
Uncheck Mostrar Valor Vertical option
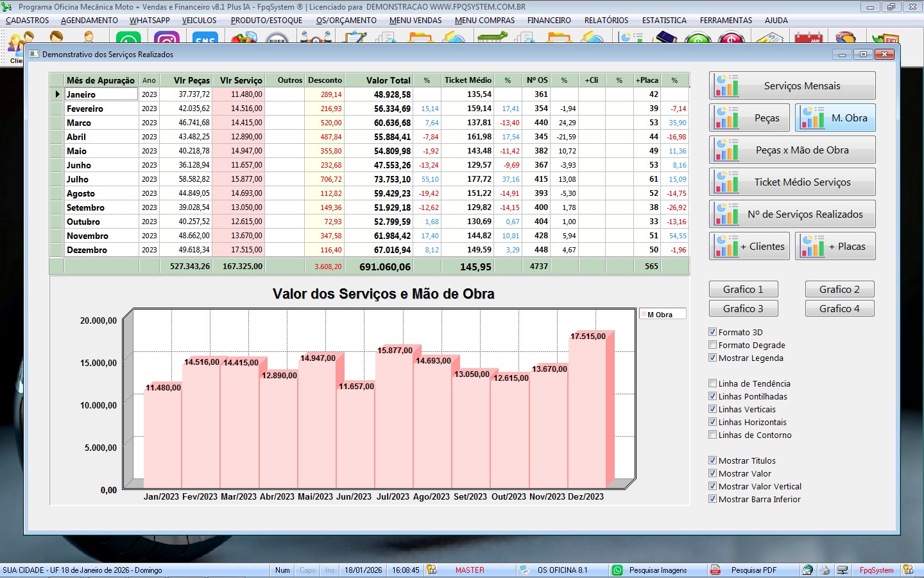[712, 486]
